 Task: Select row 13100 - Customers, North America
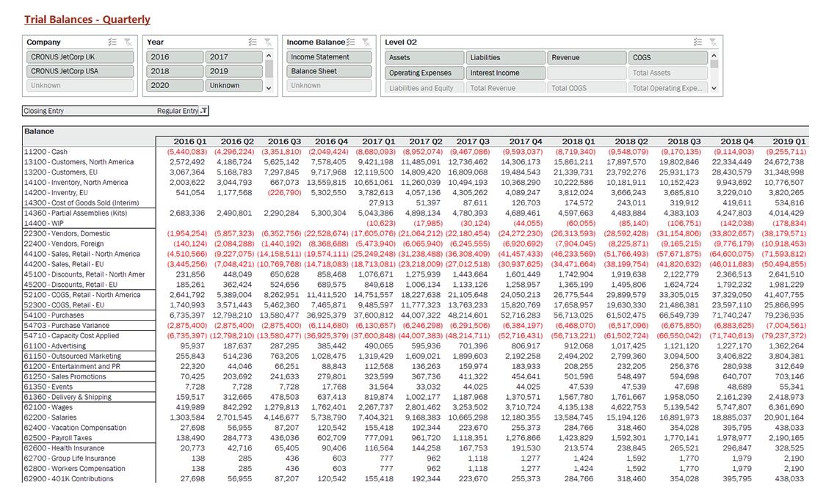[x=79, y=162]
